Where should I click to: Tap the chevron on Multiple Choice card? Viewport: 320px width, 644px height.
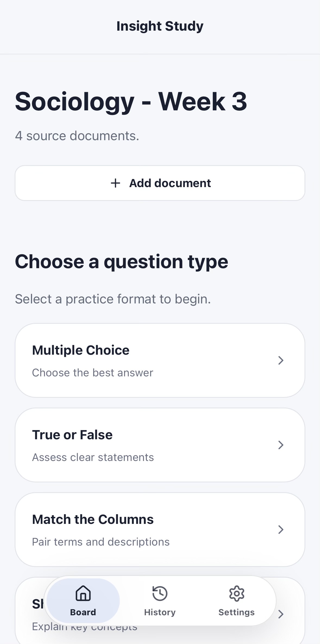click(281, 360)
